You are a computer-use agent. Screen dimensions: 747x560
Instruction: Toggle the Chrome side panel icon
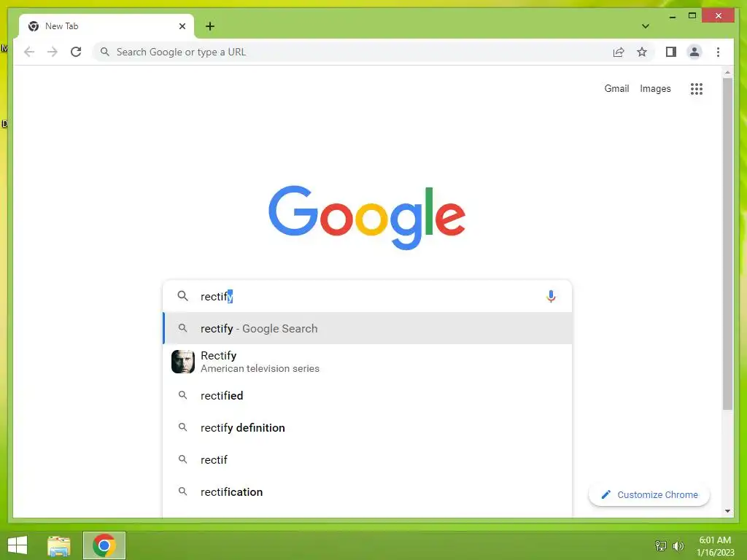pyautogui.click(x=671, y=52)
